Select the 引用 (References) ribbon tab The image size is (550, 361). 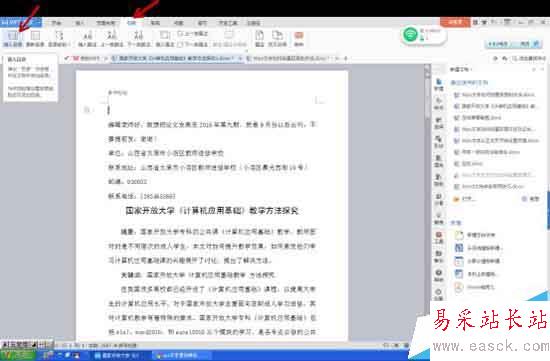point(132,23)
